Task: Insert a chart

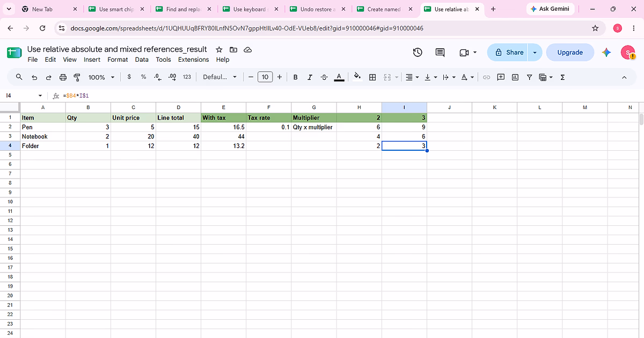Action: pyautogui.click(x=515, y=77)
